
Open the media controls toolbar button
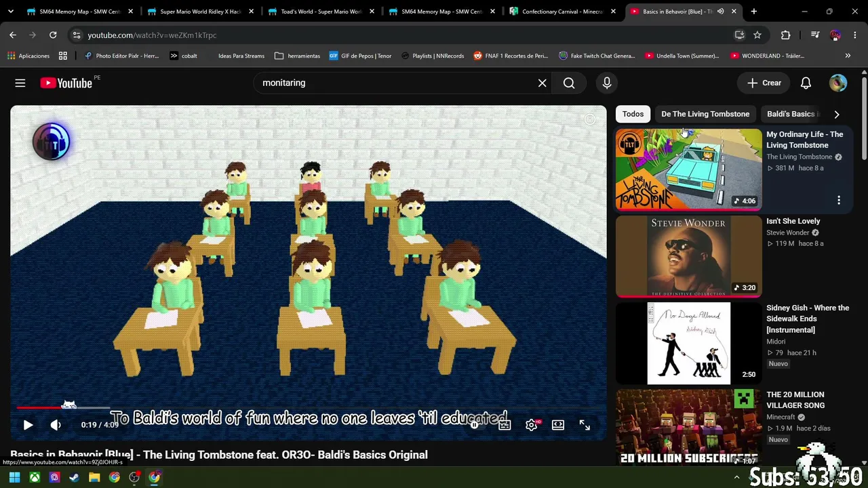coord(815,35)
